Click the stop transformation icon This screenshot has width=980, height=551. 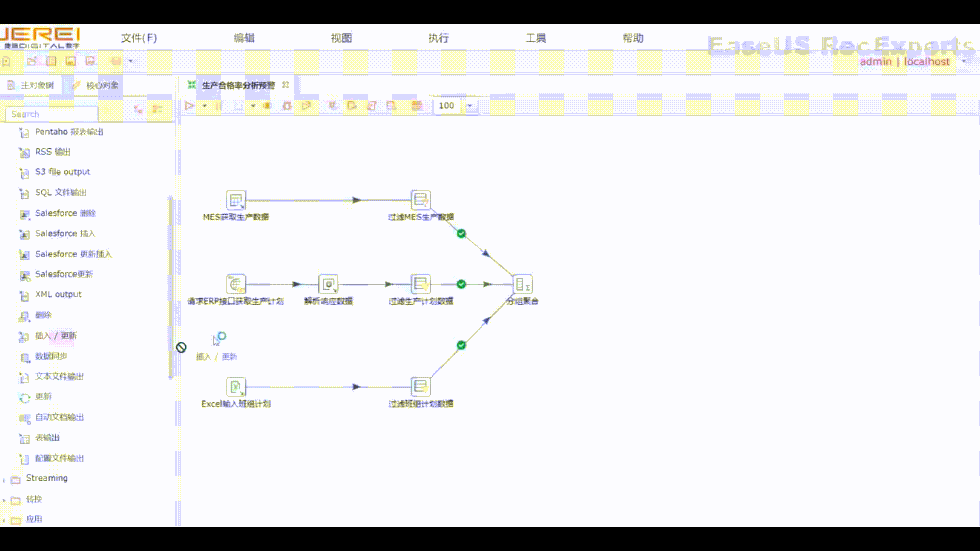[x=267, y=106]
